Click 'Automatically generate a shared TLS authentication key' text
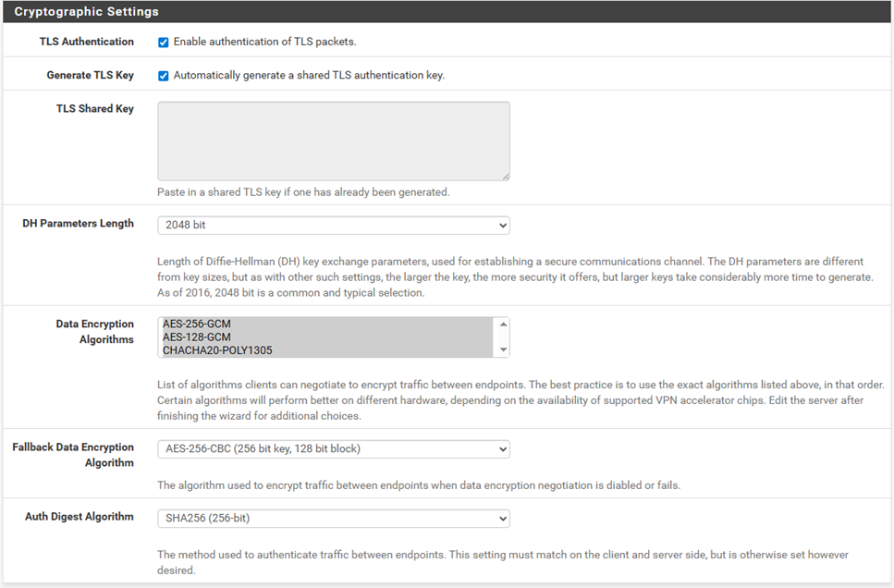The image size is (894, 588). pyautogui.click(x=309, y=76)
